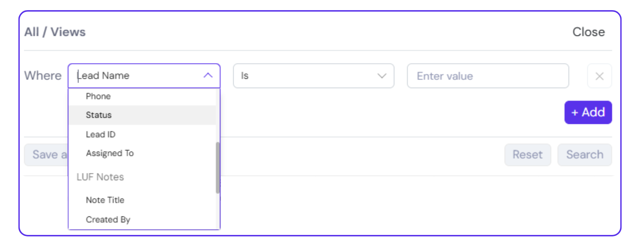Click the LUF Notes group heading
Screen dimensions: 644x244
click(100, 177)
